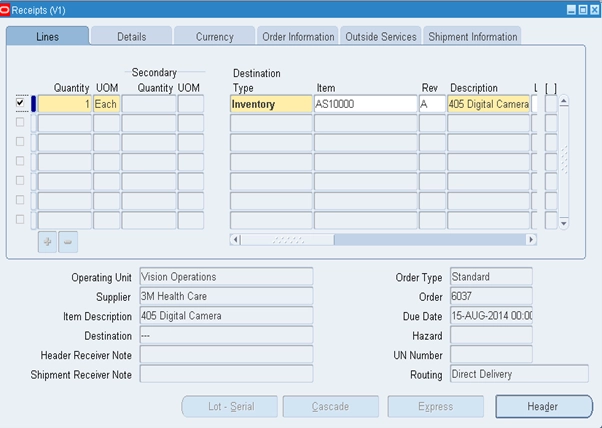602x428 pixels.
Task: Click the Due Date field 15-AUG-2014
Action: 491,316
